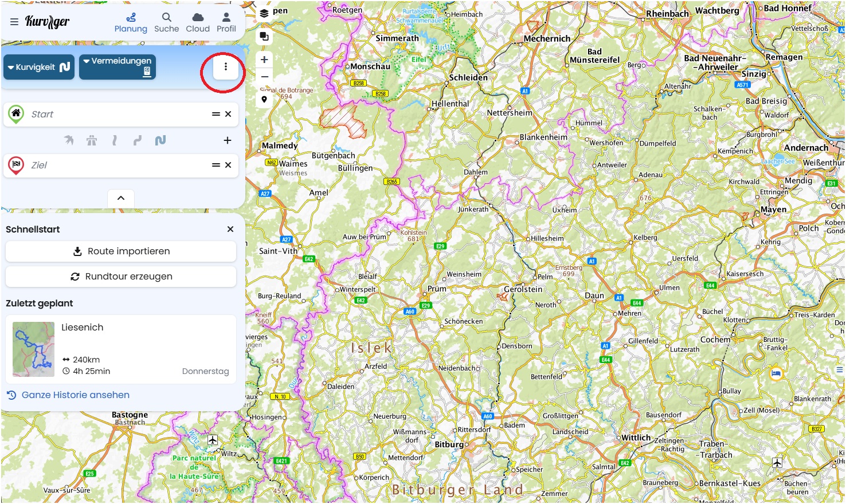Image resolution: width=846 pixels, height=504 pixels.
Task: Open the Cloud tab
Action: tap(198, 22)
